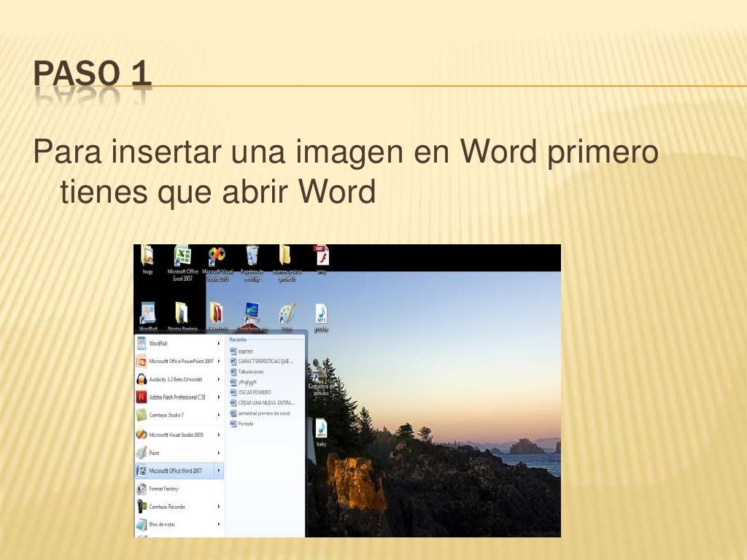Launch Audacity 1.3 Beta from Start menu
The height and width of the screenshot is (560, 747).
coord(179,379)
